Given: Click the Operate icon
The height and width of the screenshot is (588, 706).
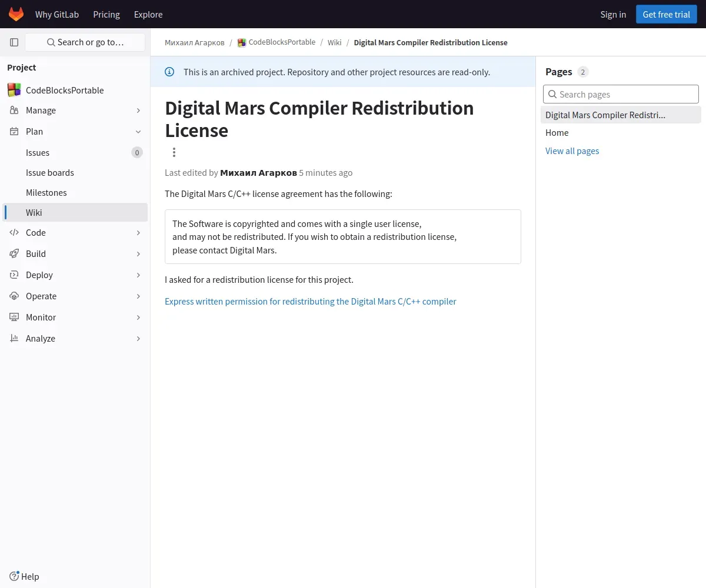Looking at the screenshot, I should [14, 296].
